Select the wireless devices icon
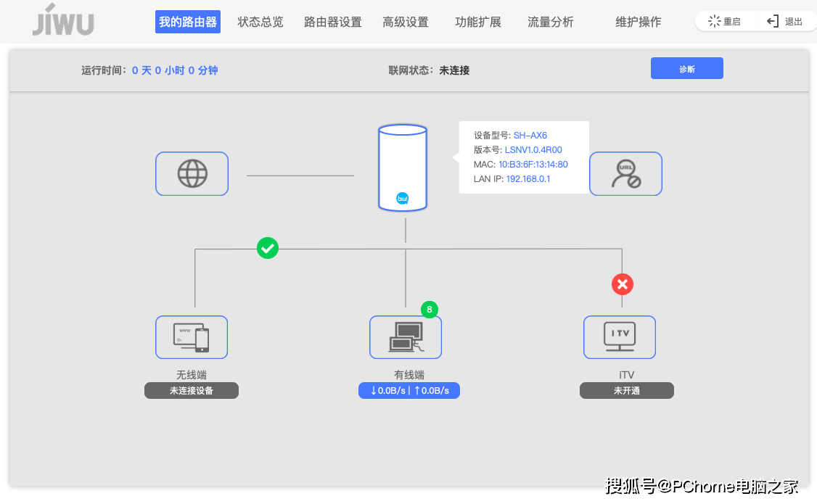 click(x=192, y=337)
